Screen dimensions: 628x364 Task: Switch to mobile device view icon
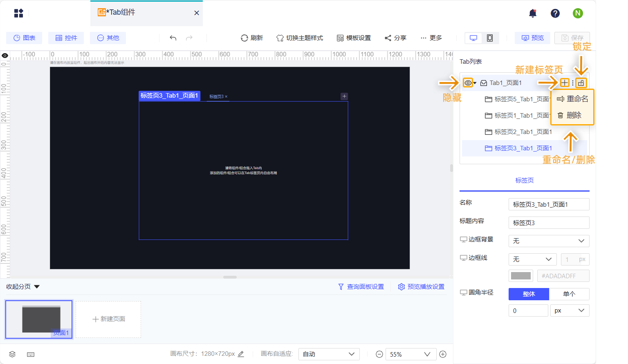coord(490,38)
